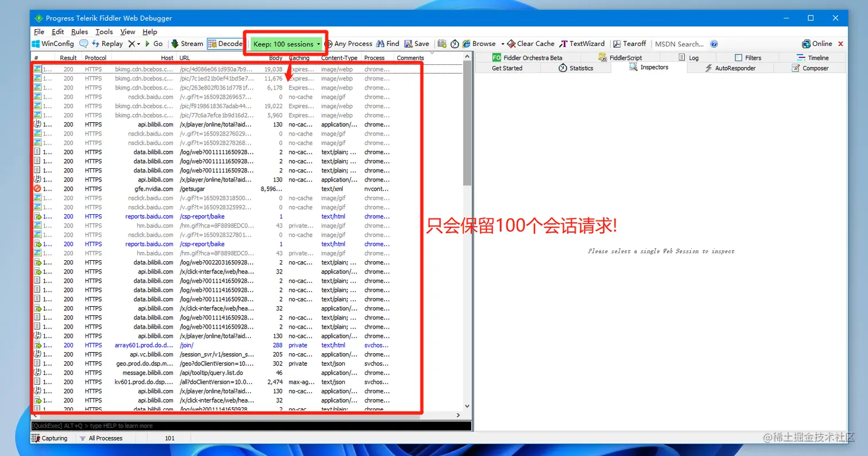868x456 pixels.
Task: Click Tearoff to detach inspectors
Action: pos(629,44)
